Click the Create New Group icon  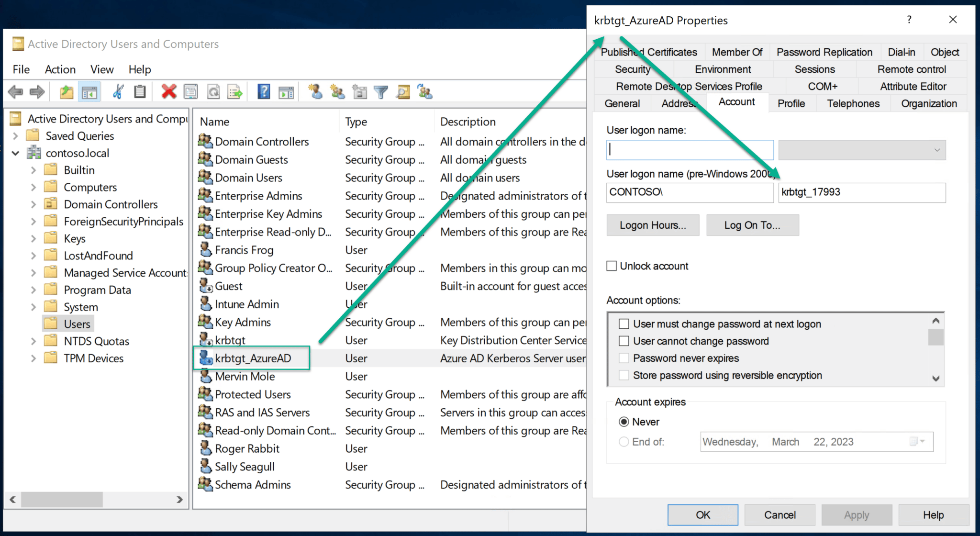point(337,91)
